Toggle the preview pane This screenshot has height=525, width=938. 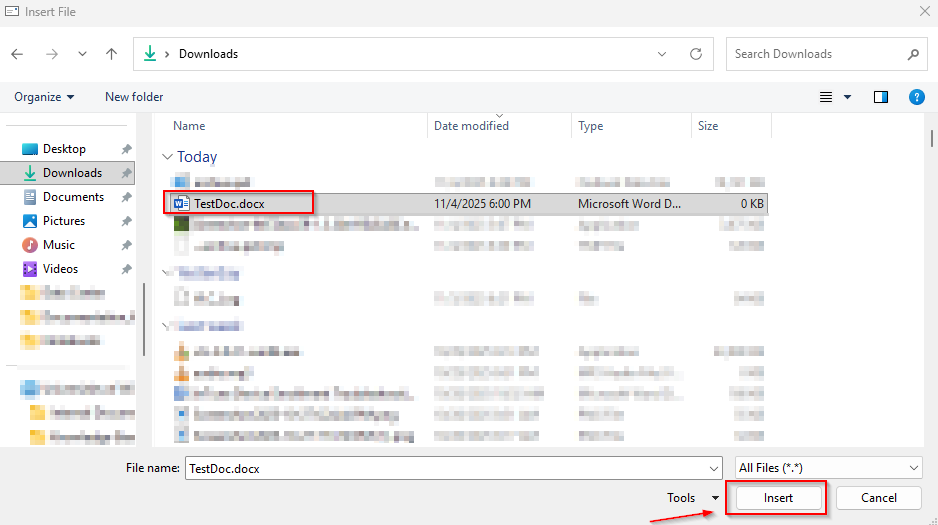pos(881,97)
